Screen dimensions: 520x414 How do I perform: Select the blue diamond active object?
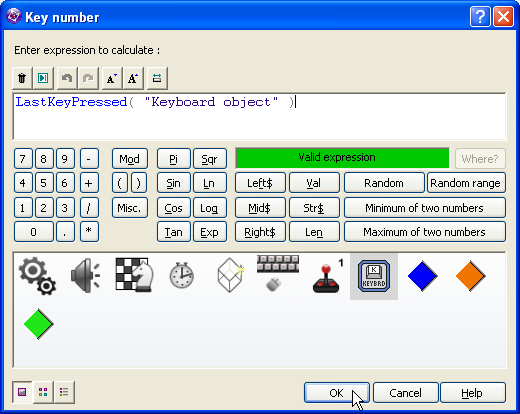click(x=422, y=276)
